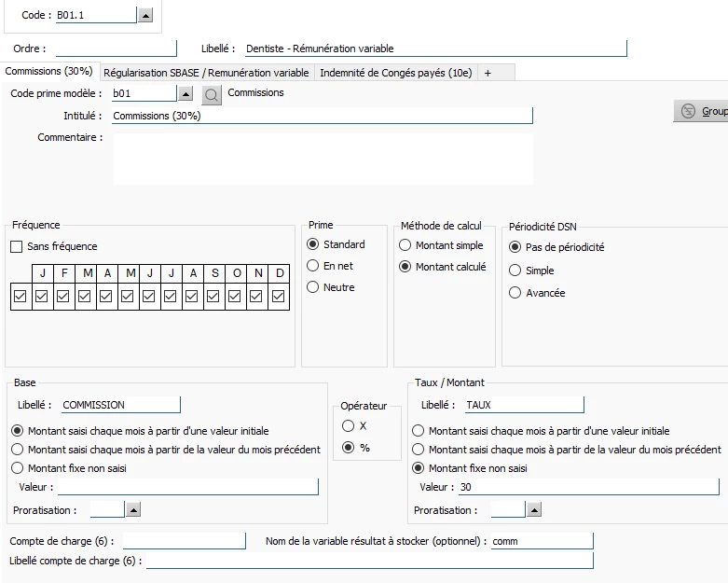The height and width of the screenshot is (583, 728).
Task: Click the Group button icon
Action: [x=689, y=111]
